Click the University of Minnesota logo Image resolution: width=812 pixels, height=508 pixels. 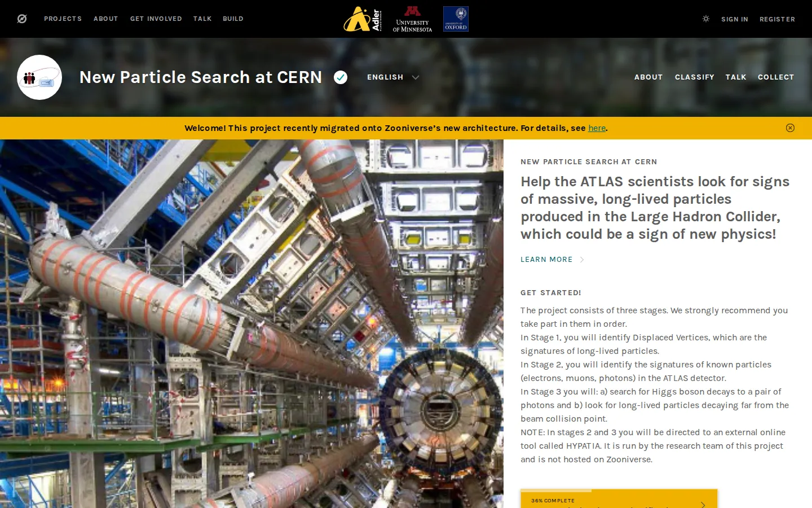coord(412,19)
